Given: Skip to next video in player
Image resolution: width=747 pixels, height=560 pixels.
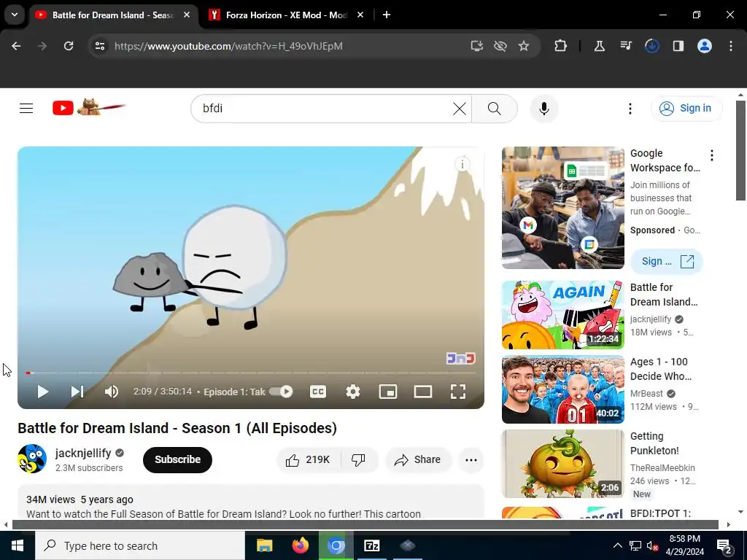Looking at the screenshot, I should [x=77, y=392].
